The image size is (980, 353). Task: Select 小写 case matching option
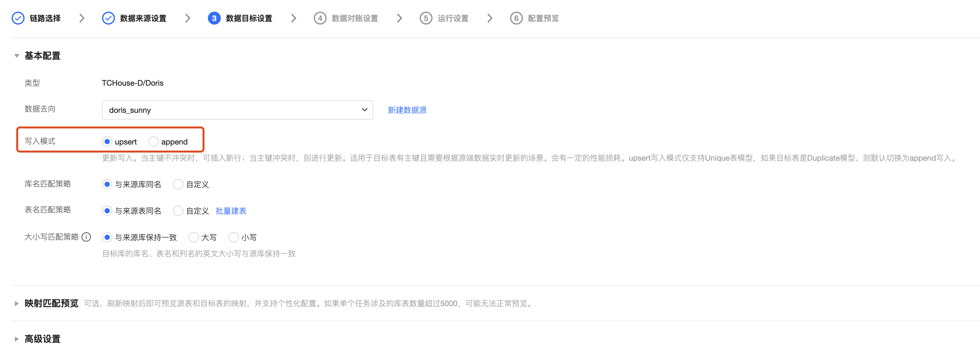pyautogui.click(x=234, y=237)
